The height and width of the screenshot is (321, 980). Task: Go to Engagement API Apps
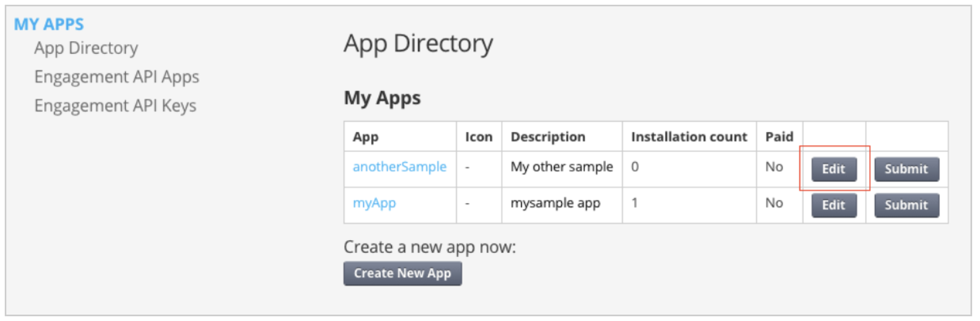pos(117,77)
